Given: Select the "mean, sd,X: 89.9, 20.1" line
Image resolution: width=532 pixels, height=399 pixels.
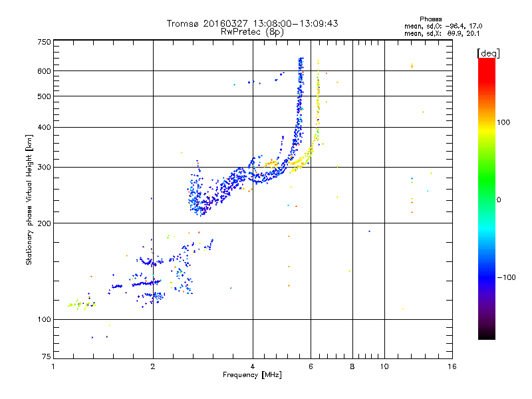Looking at the screenshot, I should (x=442, y=33).
